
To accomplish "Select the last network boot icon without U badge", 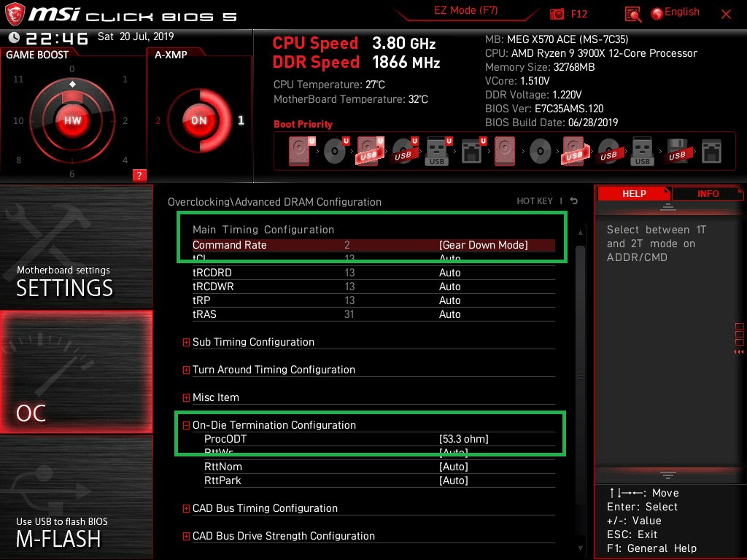I will click(x=711, y=152).
